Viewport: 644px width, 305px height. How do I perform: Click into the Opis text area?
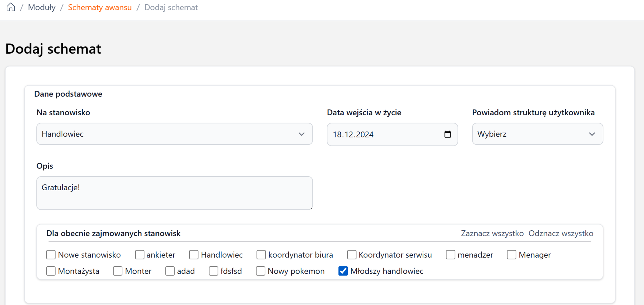coord(174,193)
